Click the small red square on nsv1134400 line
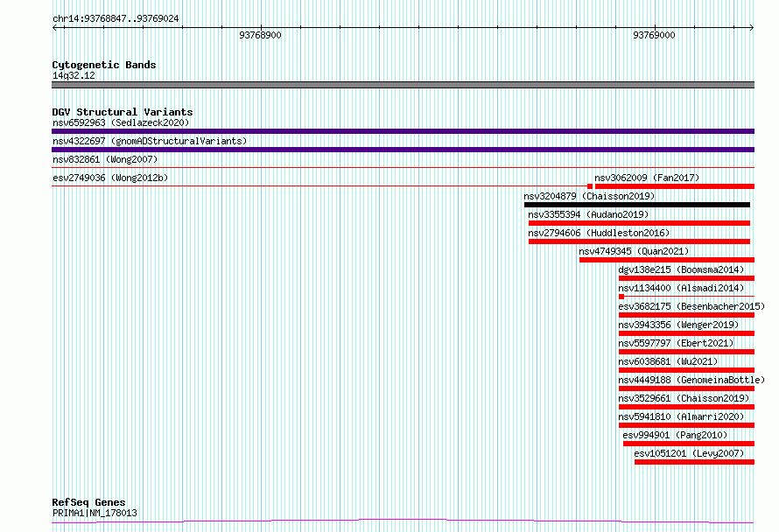 coord(621,297)
